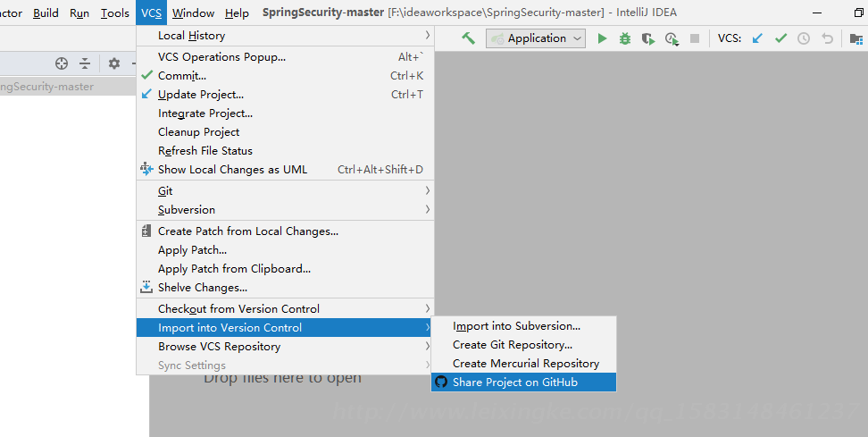Click the Revert undo arrow in toolbar
The image size is (868, 437).
(827, 38)
